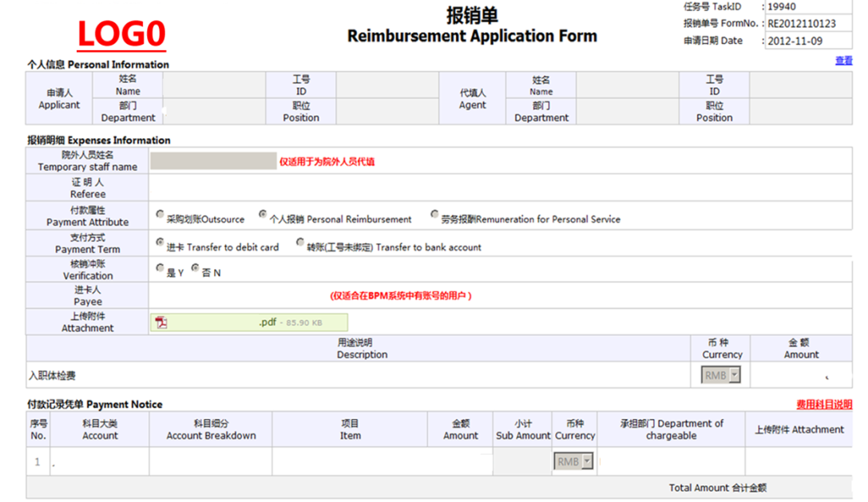Image resolution: width=868 pixels, height=502 pixels.
Task: Click the red LOGO image
Action: 121,34
